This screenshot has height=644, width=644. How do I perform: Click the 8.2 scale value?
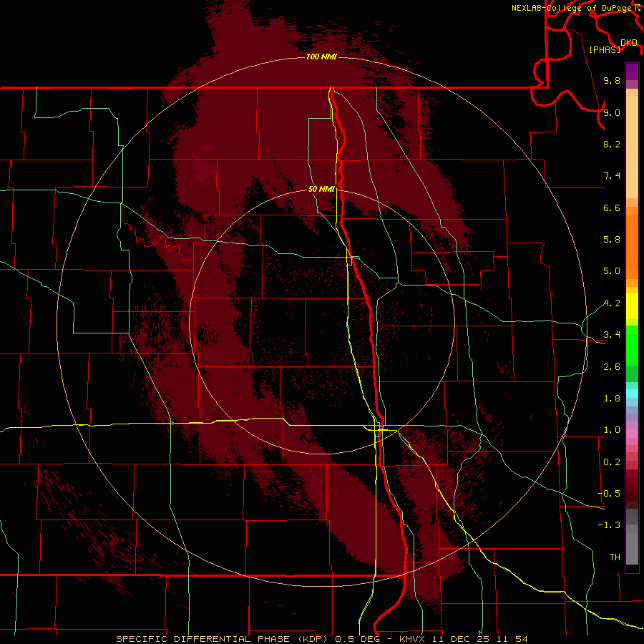(x=612, y=144)
